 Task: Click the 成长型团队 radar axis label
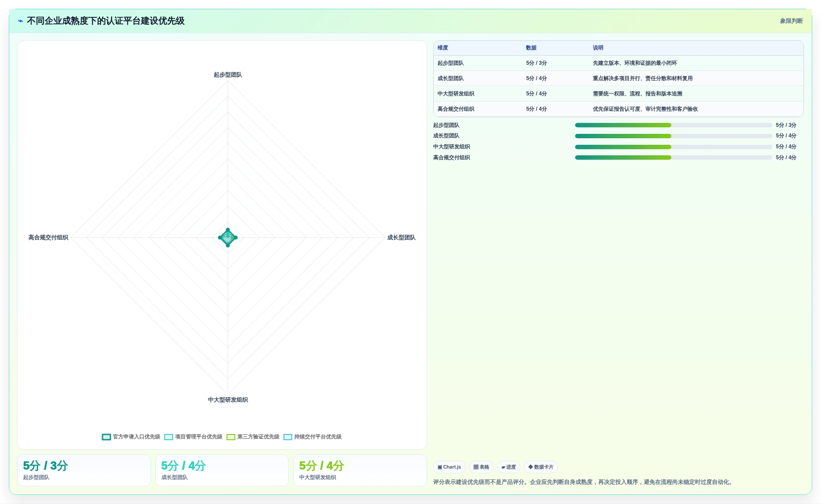[x=401, y=238]
